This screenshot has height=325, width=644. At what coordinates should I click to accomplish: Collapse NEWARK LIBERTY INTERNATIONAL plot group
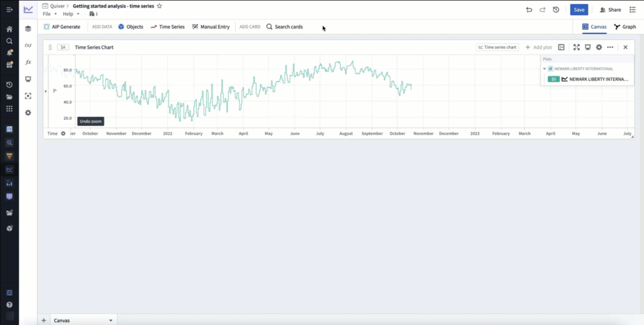pos(545,69)
